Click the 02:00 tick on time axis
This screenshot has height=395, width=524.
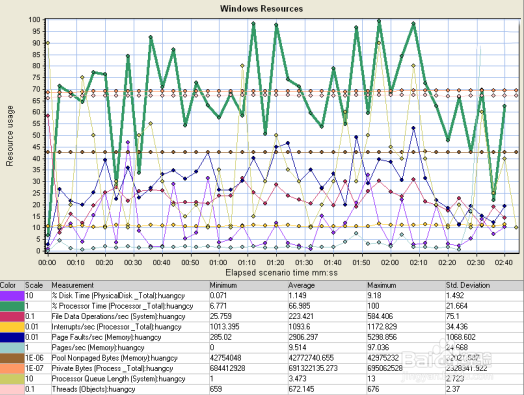390,262
